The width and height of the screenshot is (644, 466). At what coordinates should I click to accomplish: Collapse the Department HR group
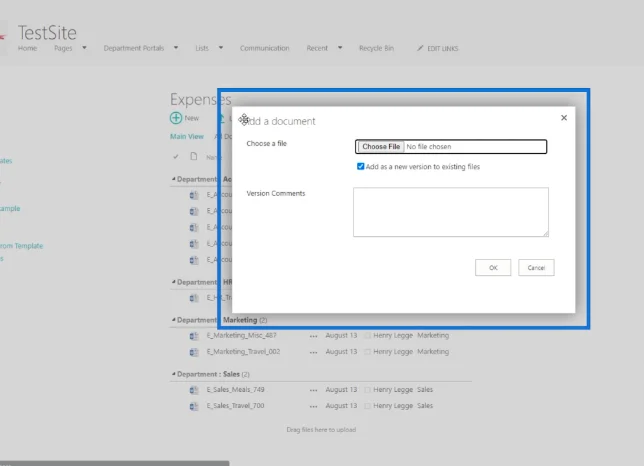tap(174, 282)
